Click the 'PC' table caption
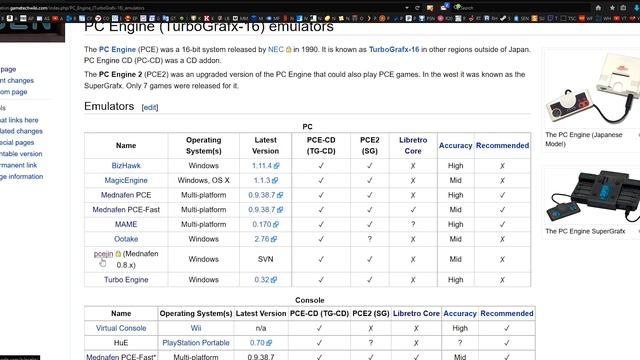 point(307,127)
